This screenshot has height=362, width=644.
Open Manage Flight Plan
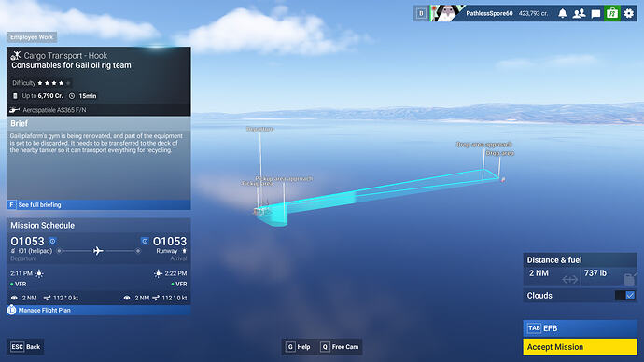point(99,311)
